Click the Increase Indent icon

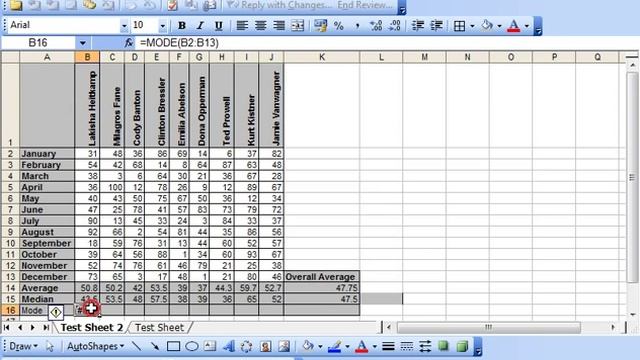point(436,26)
